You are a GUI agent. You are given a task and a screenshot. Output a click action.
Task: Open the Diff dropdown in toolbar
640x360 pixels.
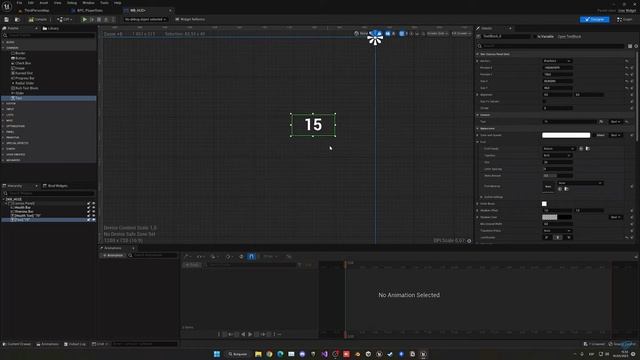point(64,20)
